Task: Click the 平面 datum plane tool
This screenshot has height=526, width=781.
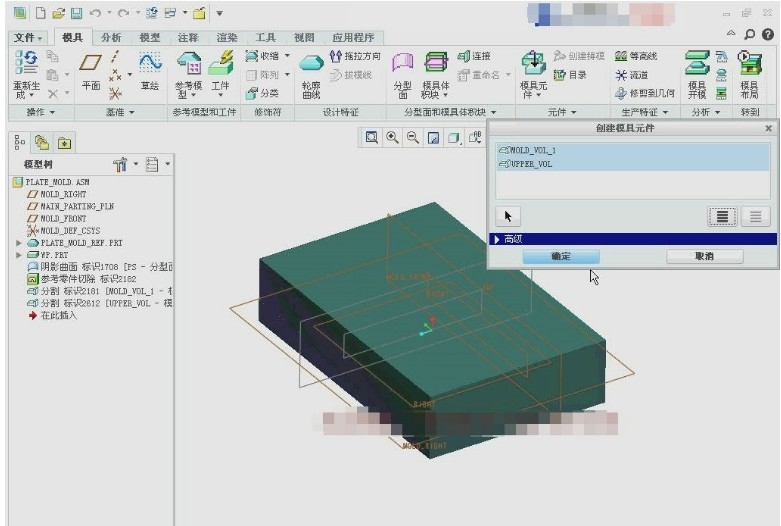Action: click(91, 72)
